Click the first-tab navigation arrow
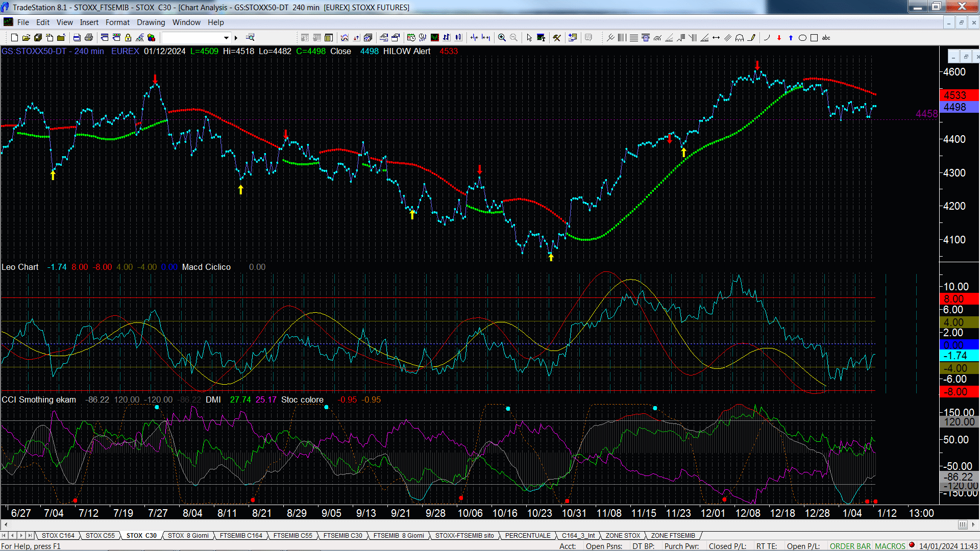The width and height of the screenshot is (980, 551). click(x=4, y=536)
